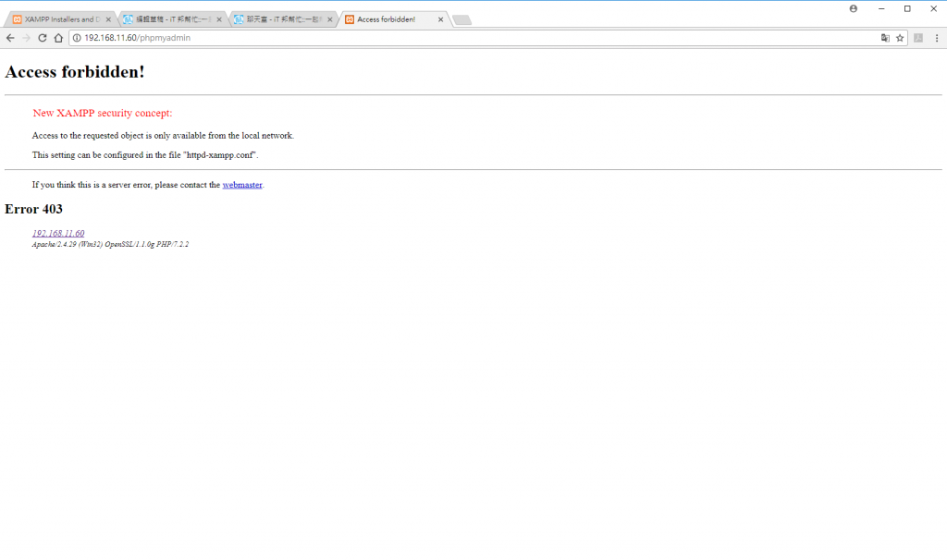Close the XAMPP Installers tab
The image size is (947, 560).
(109, 19)
